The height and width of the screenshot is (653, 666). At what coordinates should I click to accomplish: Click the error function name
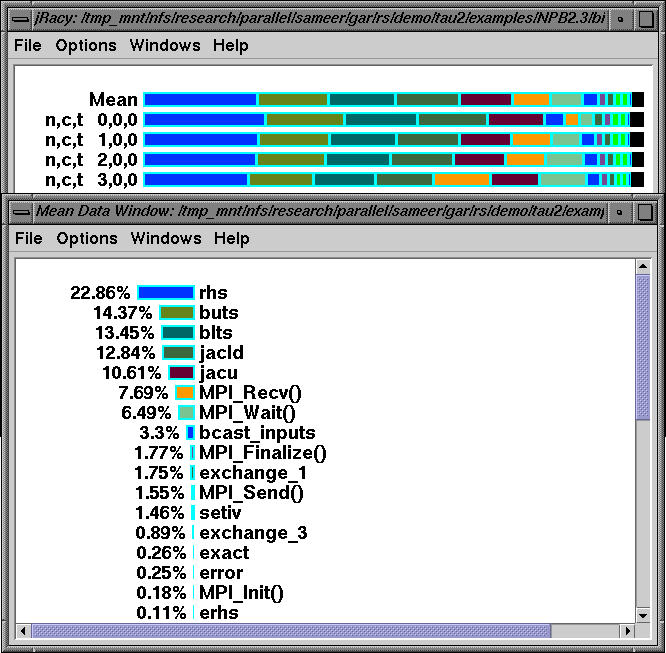pos(221,573)
